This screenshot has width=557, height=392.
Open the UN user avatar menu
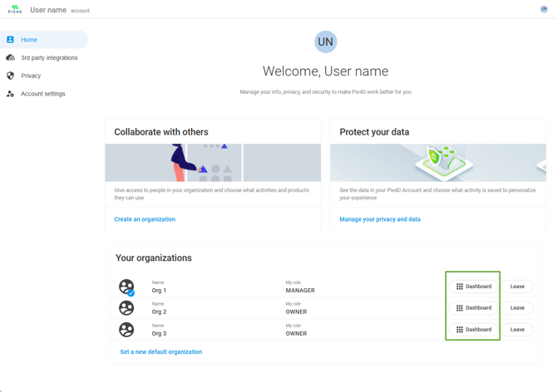pyautogui.click(x=544, y=9)
